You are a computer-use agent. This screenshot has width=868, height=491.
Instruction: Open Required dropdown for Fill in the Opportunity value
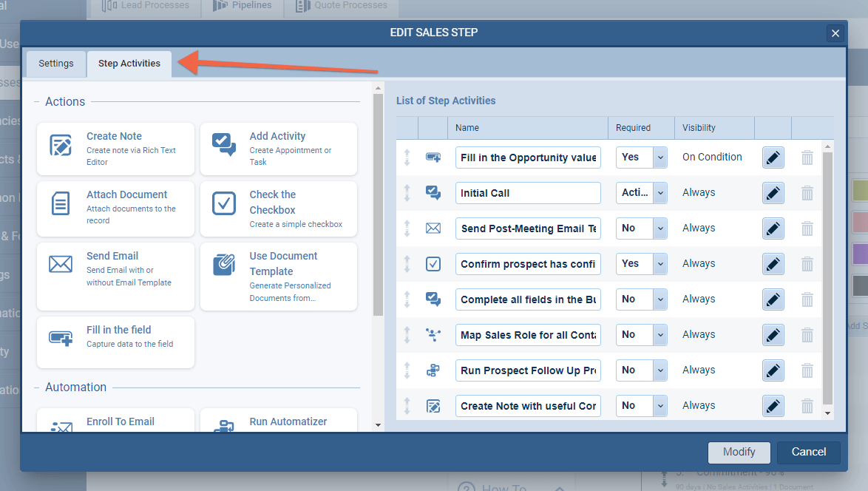point(660,158)
